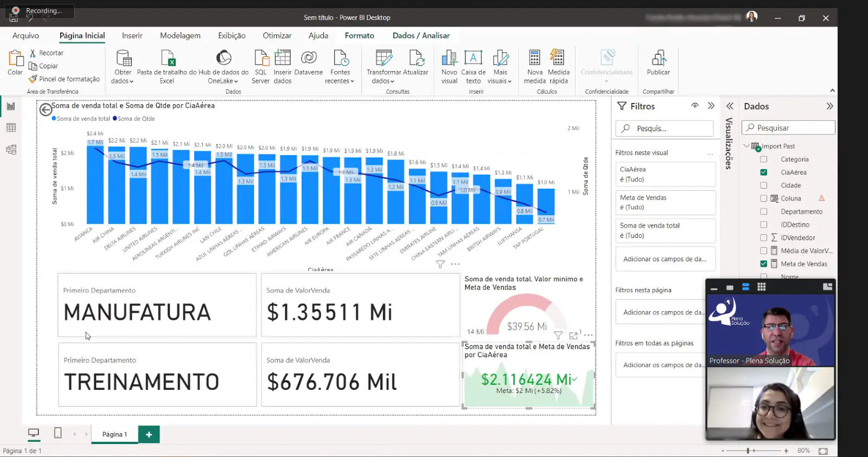Toggle filters pane eye visibility icon
Viewport: 868px width, 457px height.
point(695,106)
